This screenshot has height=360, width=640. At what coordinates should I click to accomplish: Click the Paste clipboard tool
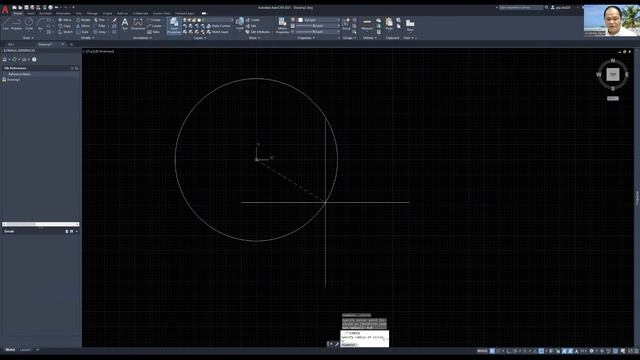[x=389, y=24]
